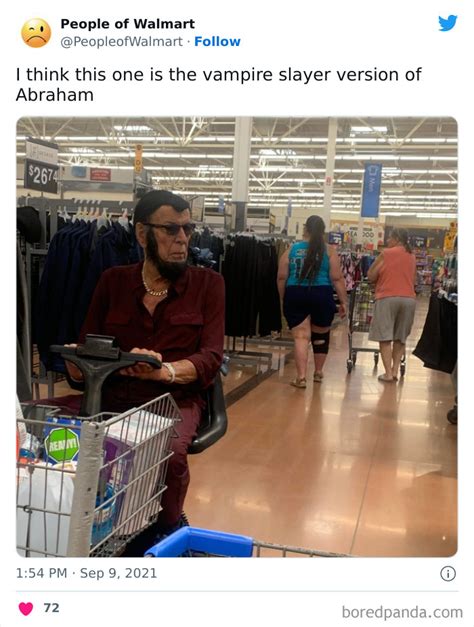This screenshot has width=474, height=627.
Task: Open the People of Walmart avatar
Action: pyautogui.click(x=36, y=33)
